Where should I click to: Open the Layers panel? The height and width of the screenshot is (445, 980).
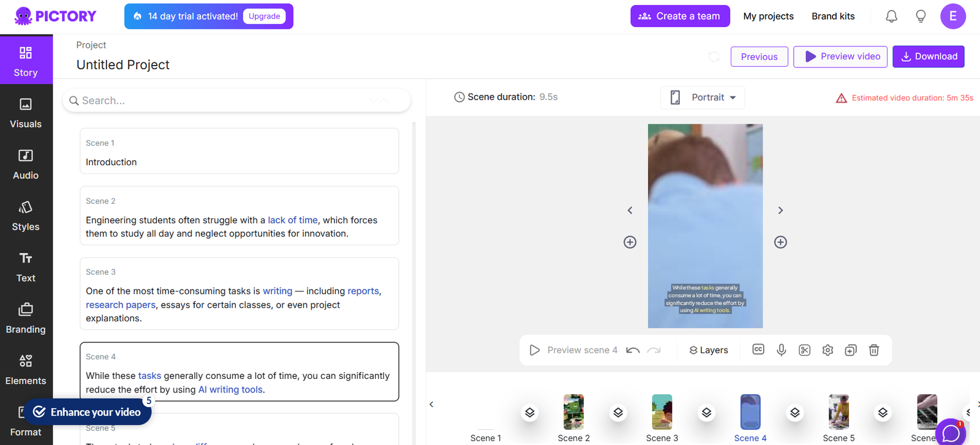coord(709,350)
